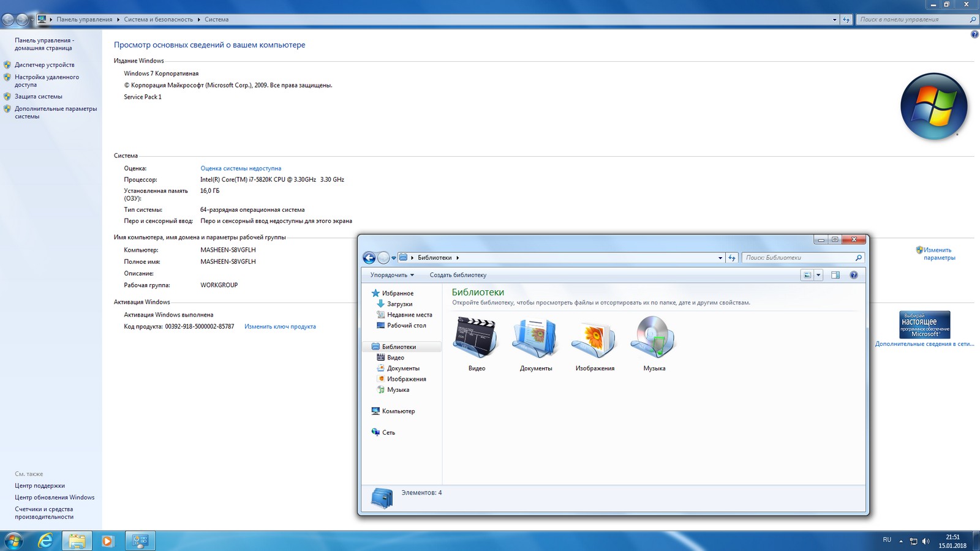Click Создать библиотеку in the explorer toolbar
The height and width of the screenshot is (551, 980).
pos(458,275)
